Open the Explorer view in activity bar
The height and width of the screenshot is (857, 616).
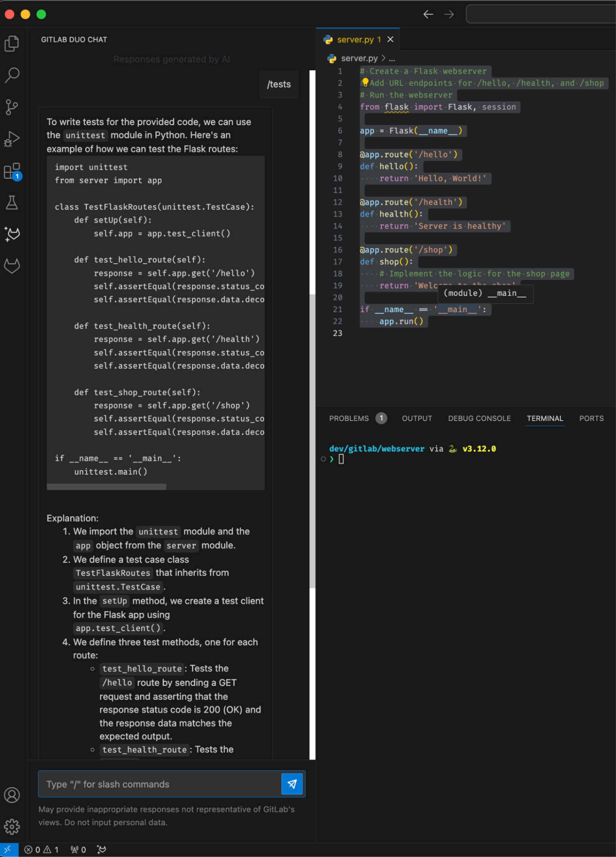click(x=12, y=43)
